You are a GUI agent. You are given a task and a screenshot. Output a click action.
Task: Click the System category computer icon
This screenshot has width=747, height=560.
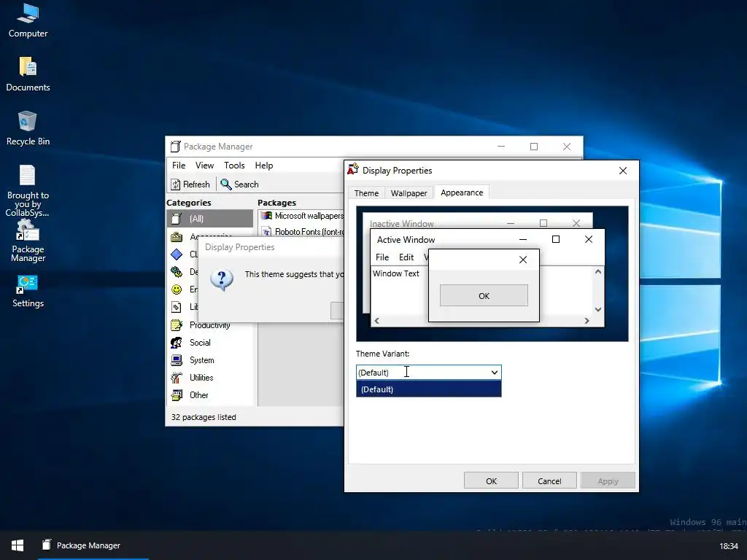pyautogui.click(x=177, y=360)
